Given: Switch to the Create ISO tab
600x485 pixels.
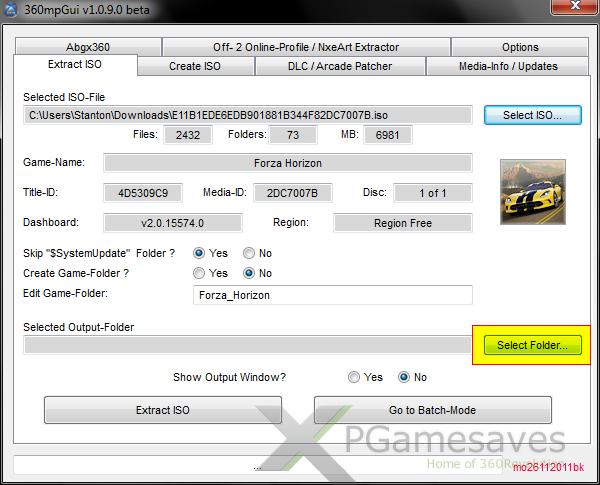Looking at the screenshot, I should pyautogui.click(x=195, y=66).
